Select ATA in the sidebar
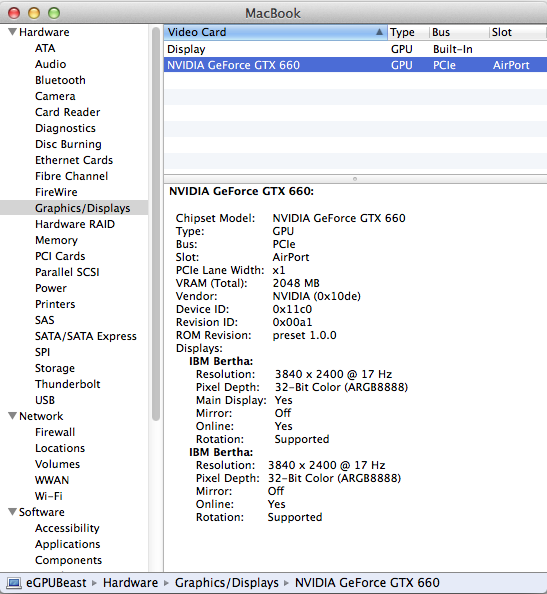This screenshot has height=594, width=547. coord(45,48)
